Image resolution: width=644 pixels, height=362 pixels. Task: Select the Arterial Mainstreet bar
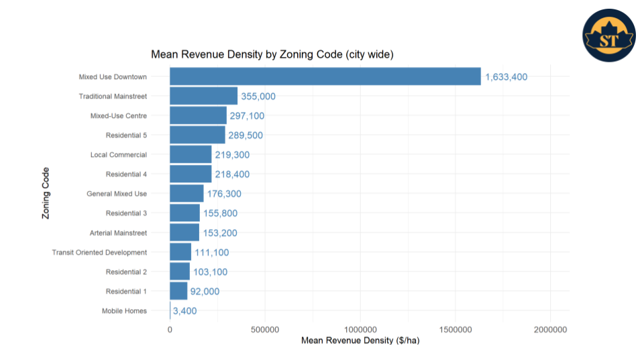coord(184,233)
